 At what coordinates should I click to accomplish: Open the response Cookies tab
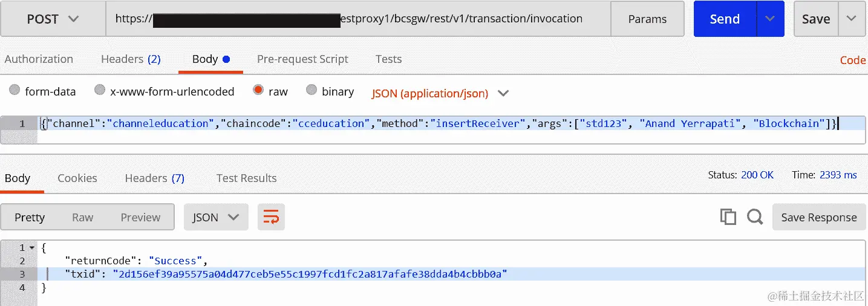pyautogui.click(x=77, y=178)
